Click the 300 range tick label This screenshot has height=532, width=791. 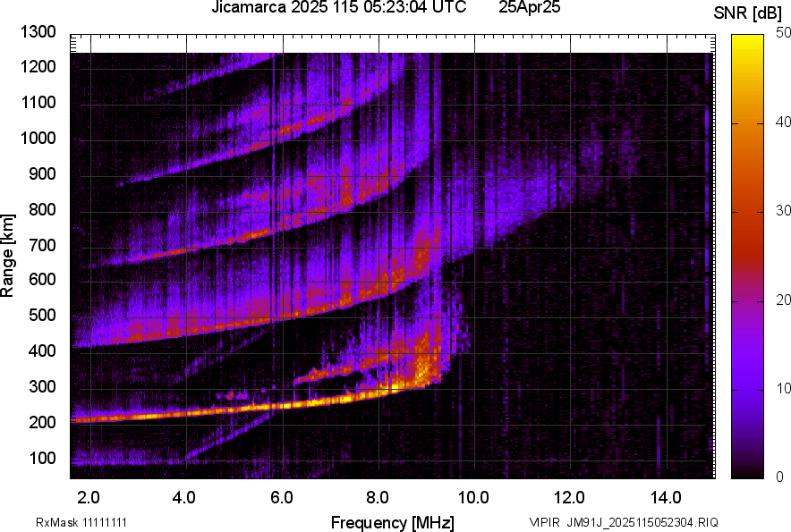click(42, 386)
